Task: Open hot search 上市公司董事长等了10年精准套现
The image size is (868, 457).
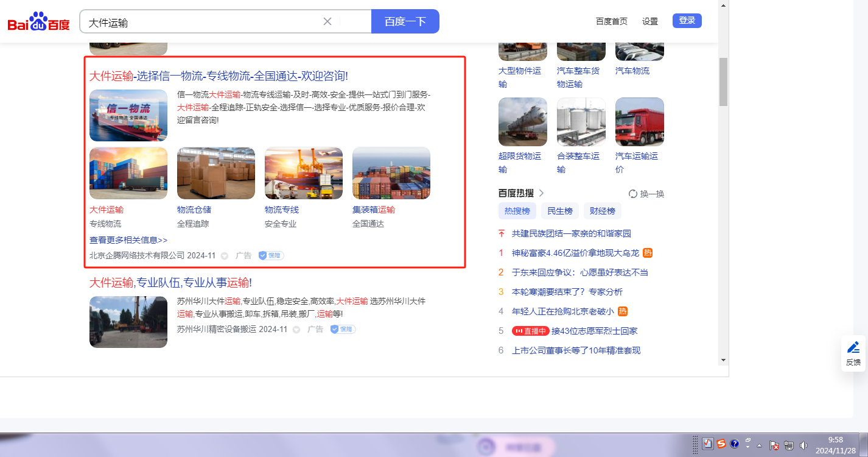Action: click(x=576, y=350)
